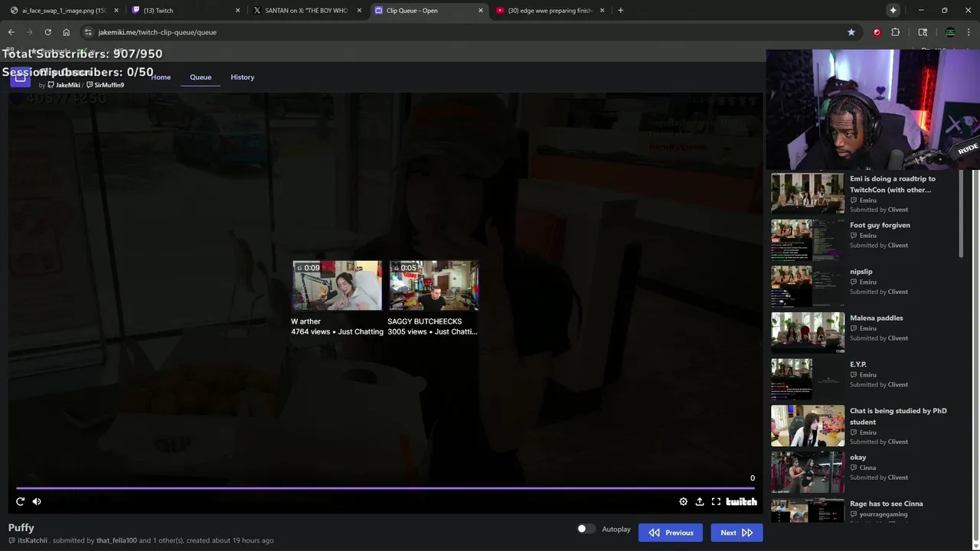Screen dimensions: 980x551
Task: Close the Clip Queue - Open tab
Action: point(481,11)
